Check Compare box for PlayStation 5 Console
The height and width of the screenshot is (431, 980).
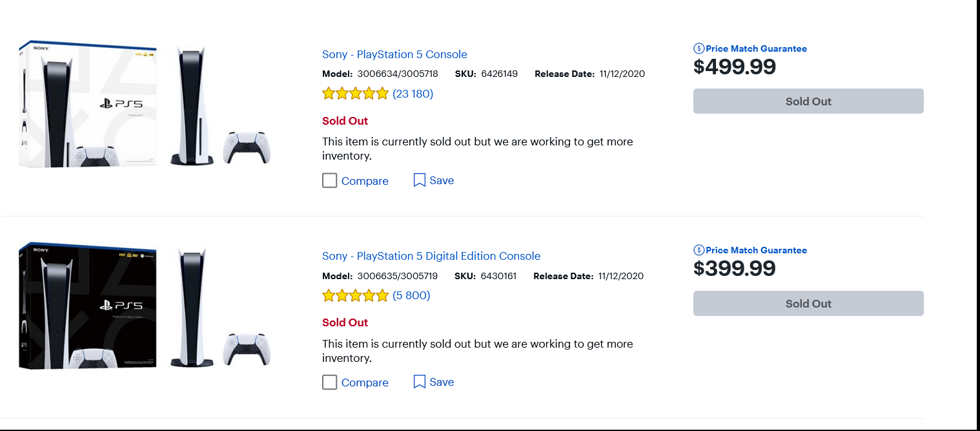click(x=330, y=181)
